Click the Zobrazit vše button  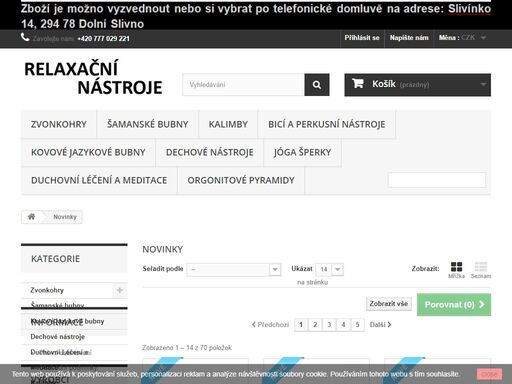click(389, 304)
